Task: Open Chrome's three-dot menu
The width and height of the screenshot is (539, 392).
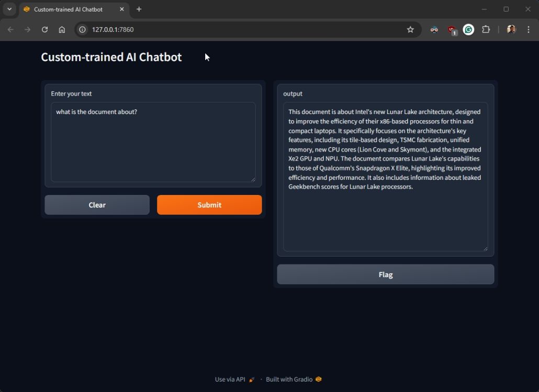Action: pos(529,30)
